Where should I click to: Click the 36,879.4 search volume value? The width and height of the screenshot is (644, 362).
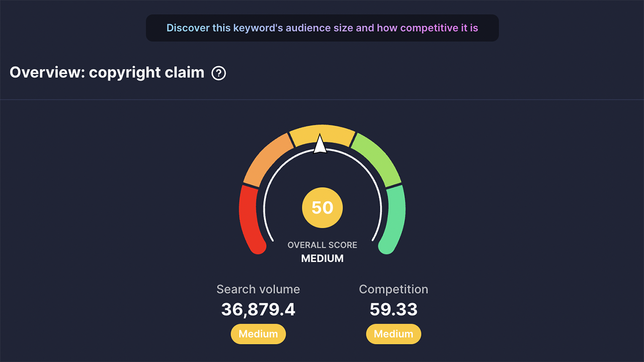[x=258, y=310]
